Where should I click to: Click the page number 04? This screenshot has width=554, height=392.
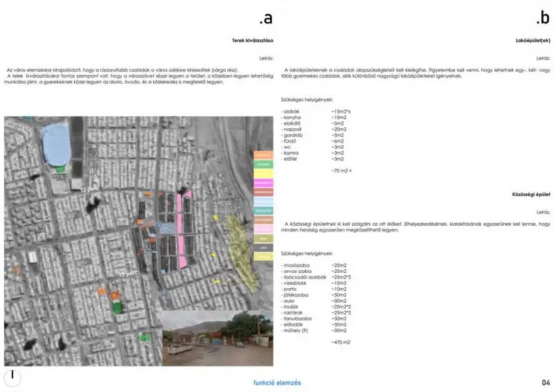(546, 382)
